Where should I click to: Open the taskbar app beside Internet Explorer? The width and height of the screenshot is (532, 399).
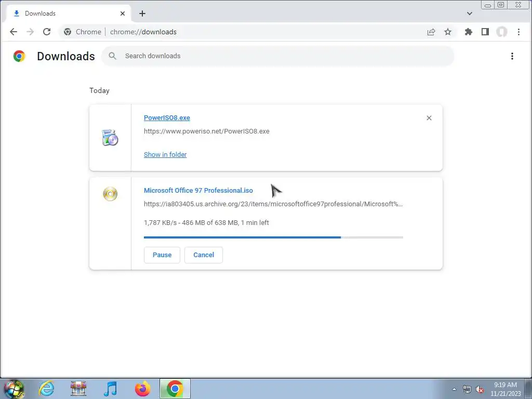pyautogui.click(x=78, y=389)
